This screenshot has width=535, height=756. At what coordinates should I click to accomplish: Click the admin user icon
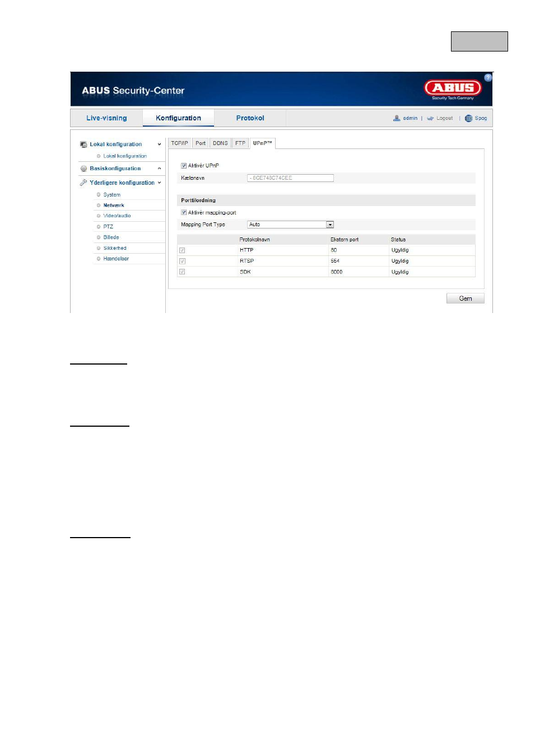point(397,118)
